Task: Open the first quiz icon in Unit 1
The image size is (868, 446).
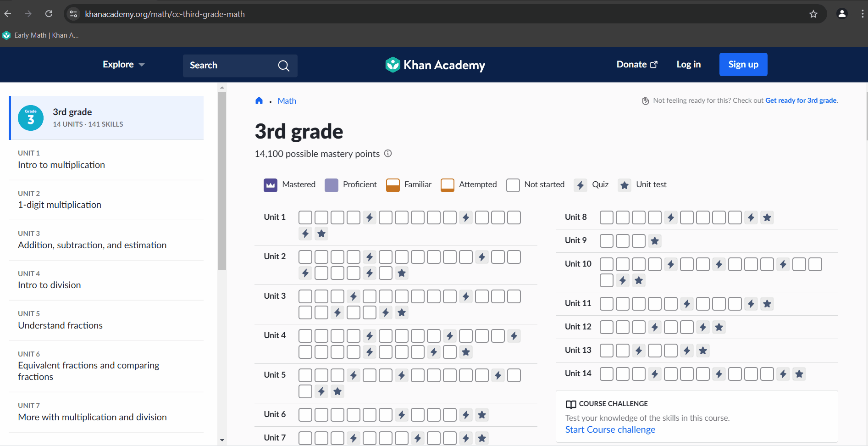Action: (370, 217)
